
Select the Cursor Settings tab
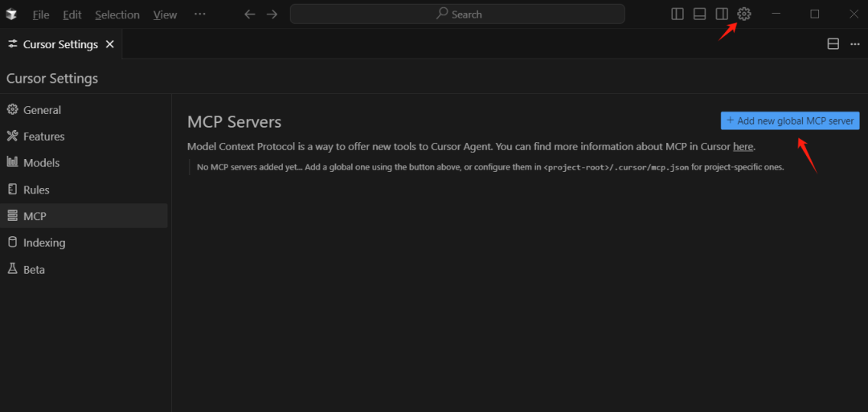[61, 44]
